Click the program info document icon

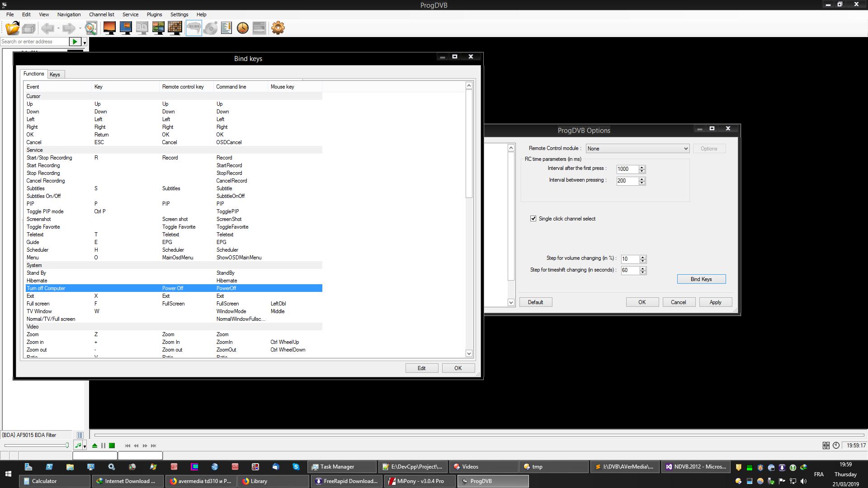(226, 28)
